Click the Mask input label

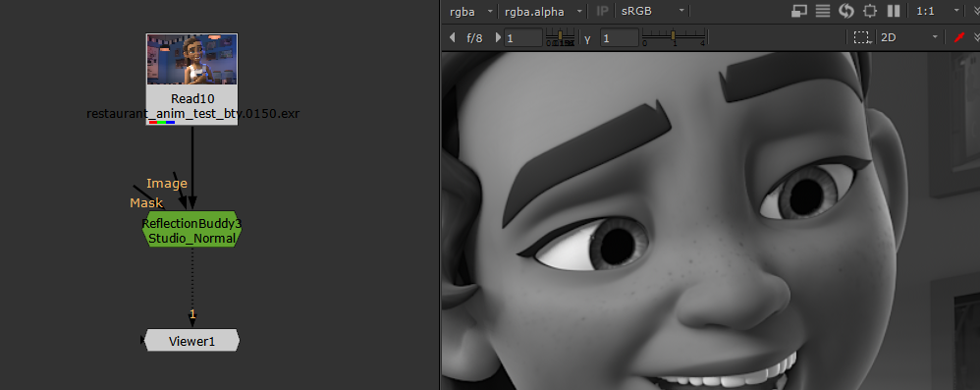146,202
